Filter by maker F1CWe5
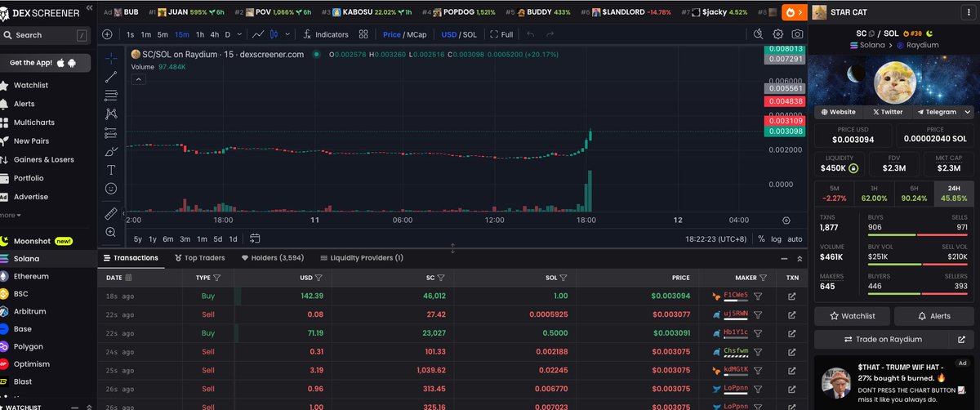 click(758, 296)
